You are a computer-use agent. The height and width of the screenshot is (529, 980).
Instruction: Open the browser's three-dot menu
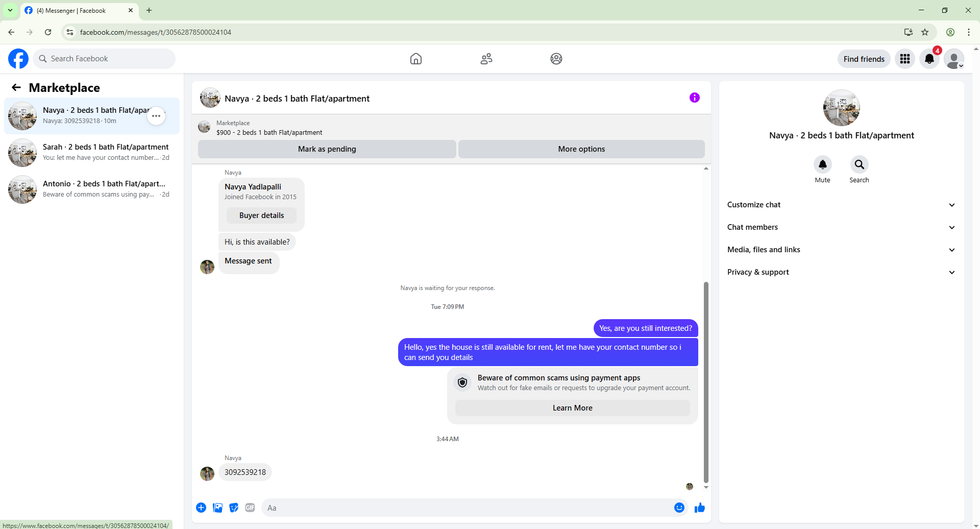point(969,32)
